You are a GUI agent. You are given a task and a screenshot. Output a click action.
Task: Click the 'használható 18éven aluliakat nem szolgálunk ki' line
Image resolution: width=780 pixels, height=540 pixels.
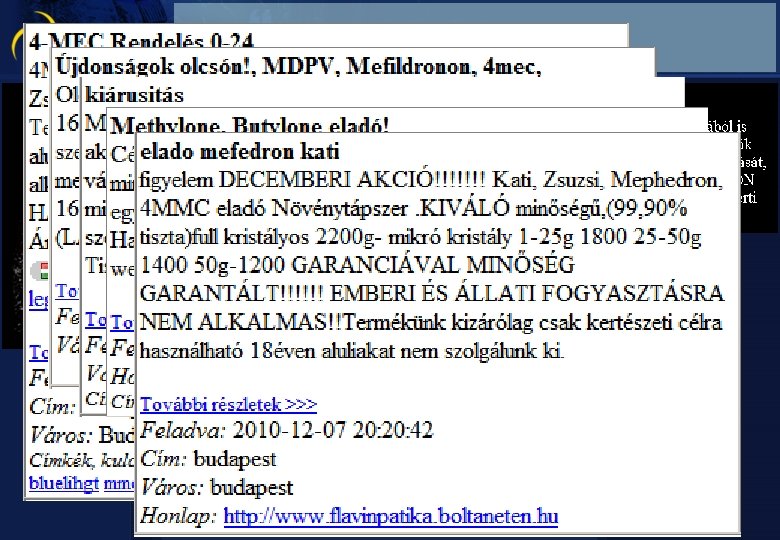(352, 351)
